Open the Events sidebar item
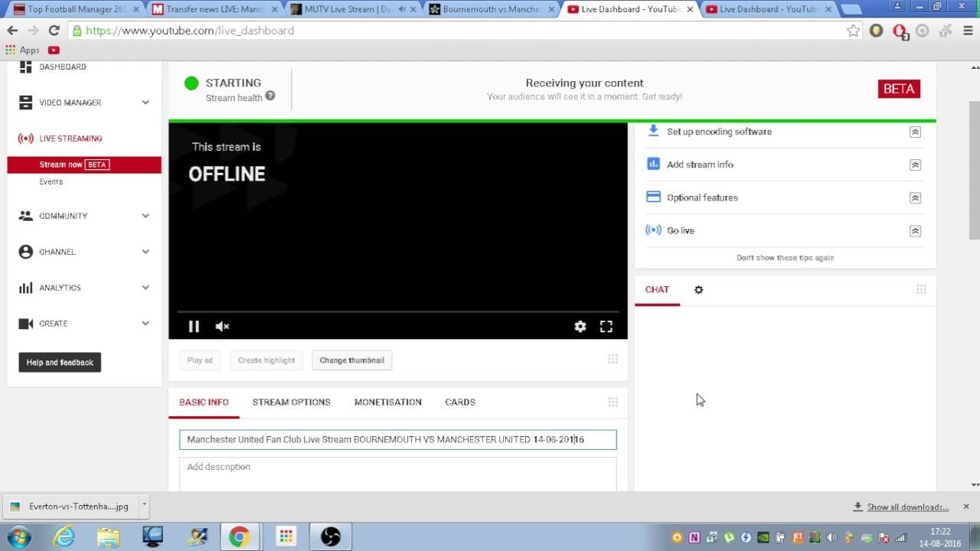980x551 pixels. pyautogui.click(x=51, y=181)
